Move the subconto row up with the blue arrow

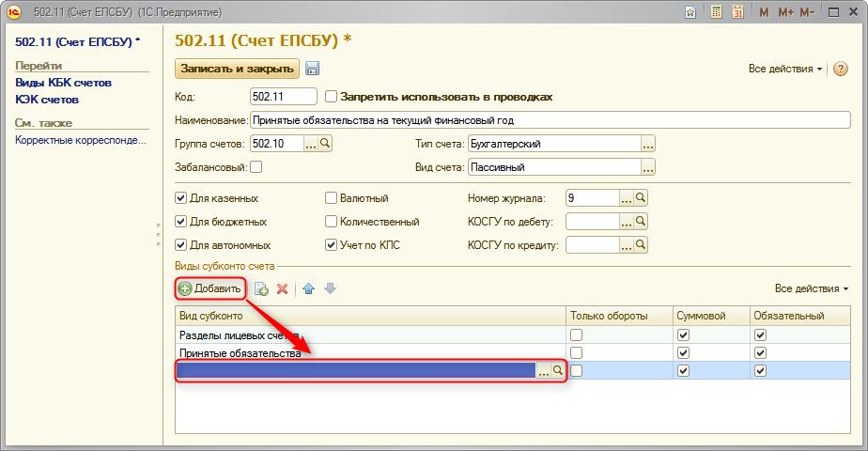point(309,288)
